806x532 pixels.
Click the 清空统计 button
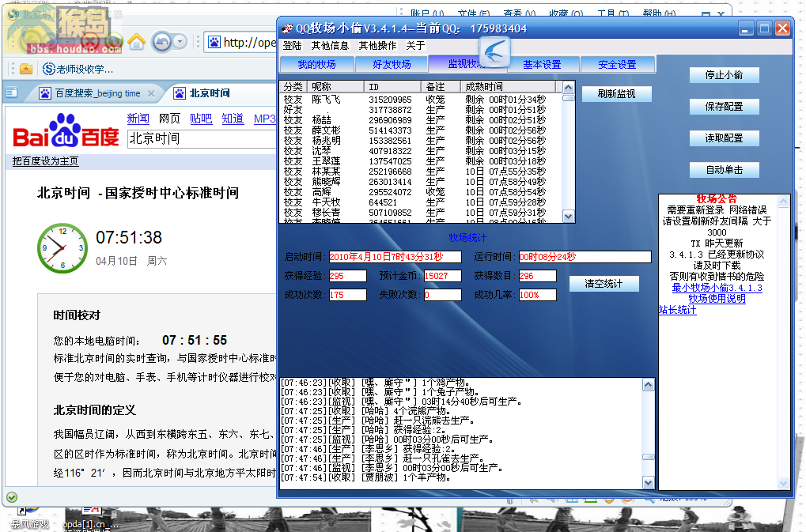point(604,284)
